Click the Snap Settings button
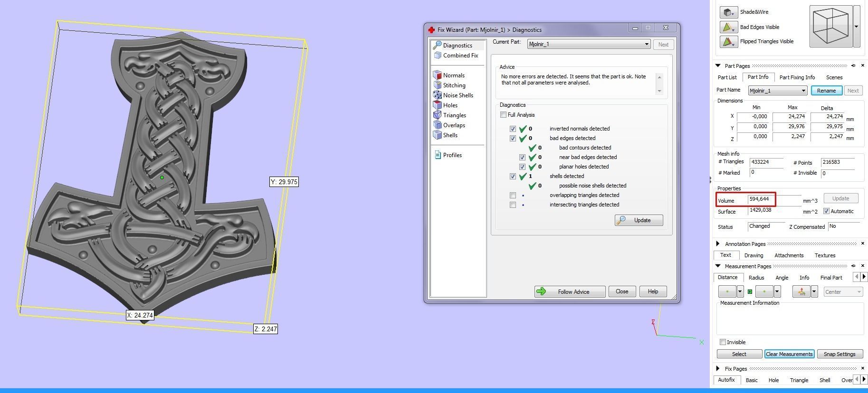This screenshot has width=868, height=393. [x=839, y=354]
